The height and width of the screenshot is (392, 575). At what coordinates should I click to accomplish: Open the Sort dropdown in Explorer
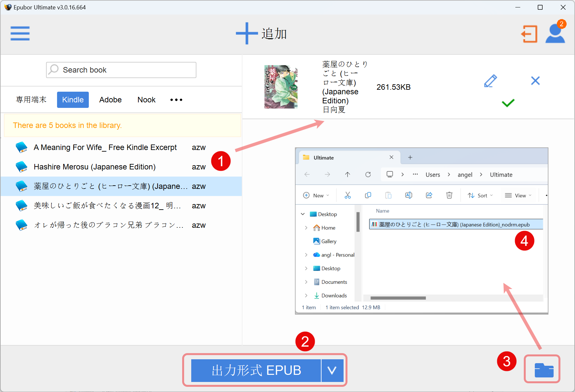(x=480, y=195)
